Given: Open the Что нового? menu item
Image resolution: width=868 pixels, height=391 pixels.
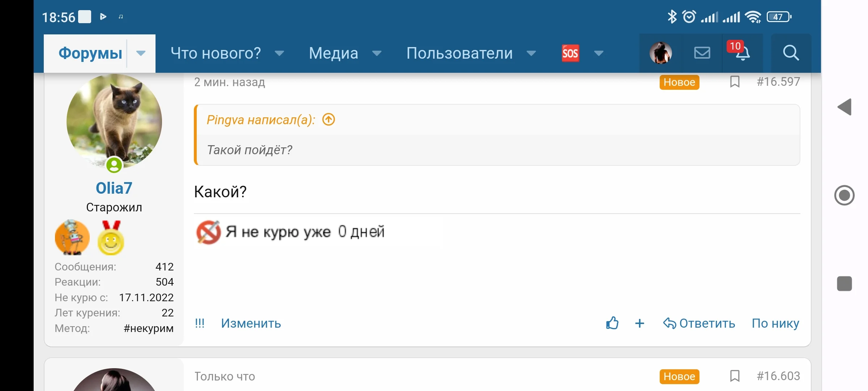Looking at the screenshot, I should [216, 53].
